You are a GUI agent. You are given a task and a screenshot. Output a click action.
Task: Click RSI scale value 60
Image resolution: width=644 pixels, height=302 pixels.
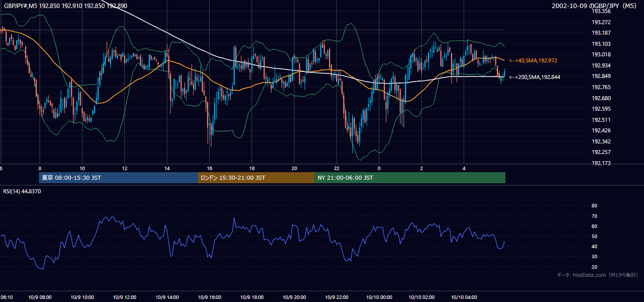(x=594, y=226)
